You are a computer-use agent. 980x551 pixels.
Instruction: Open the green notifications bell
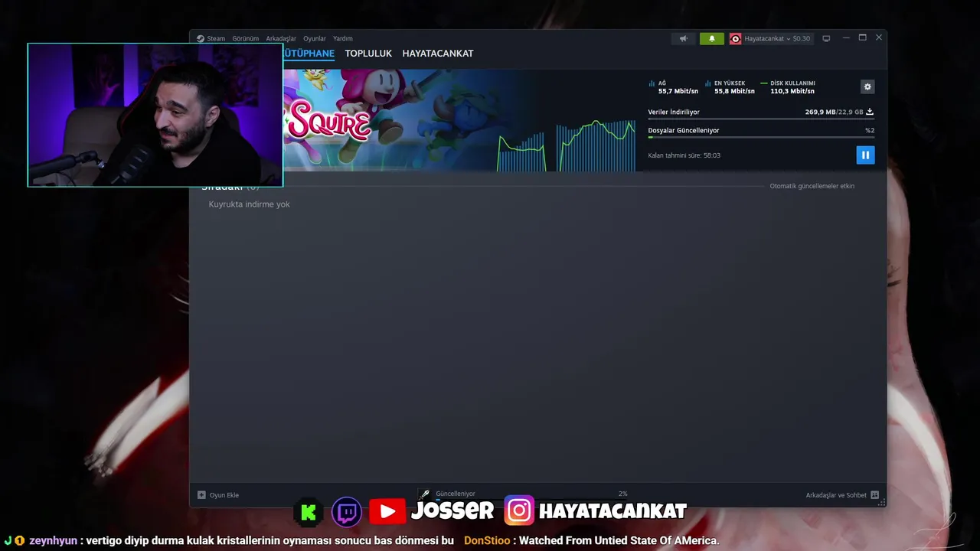tap(712, 38)
